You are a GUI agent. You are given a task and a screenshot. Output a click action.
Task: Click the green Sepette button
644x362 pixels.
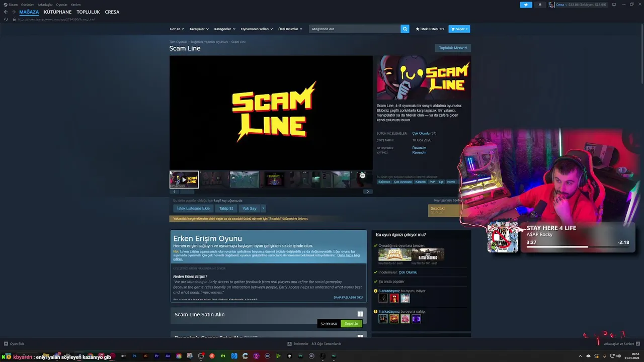(351, 324)
